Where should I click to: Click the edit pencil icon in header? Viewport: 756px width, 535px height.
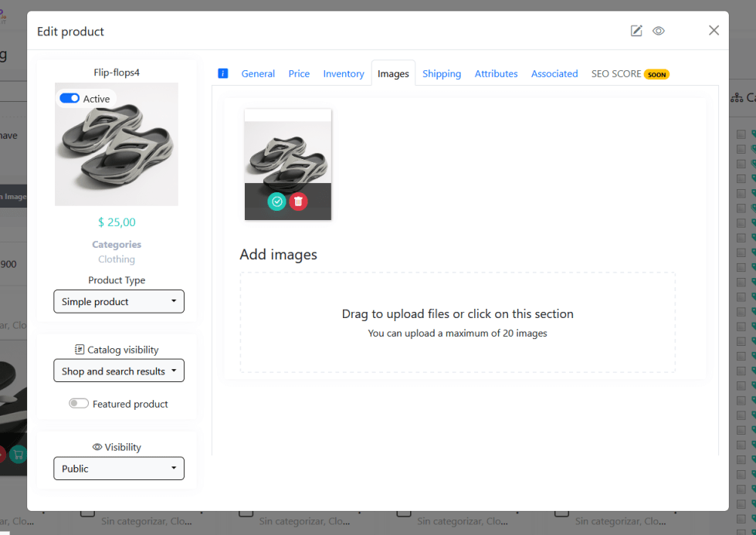[636, 31]
